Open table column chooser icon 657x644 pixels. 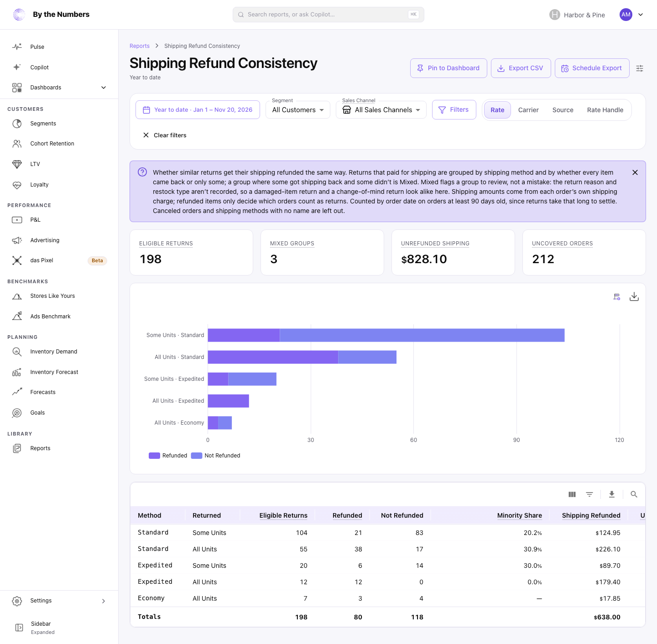click(572, 494)
